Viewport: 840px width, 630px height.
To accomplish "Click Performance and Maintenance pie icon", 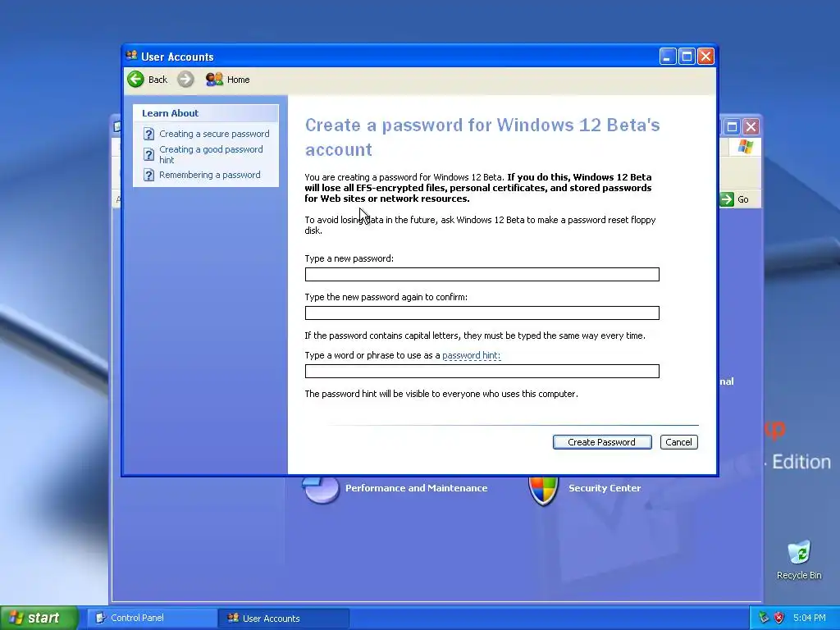I will click(x=321, y=489).
